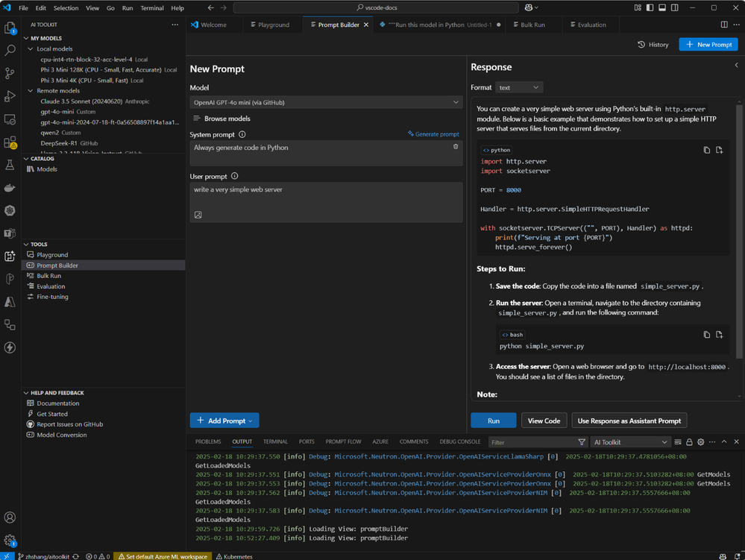The width and height of the screenshot is (745, 560).
Task: Open the Kubernetes view in activity bar
Action: [x=10, y=210]
